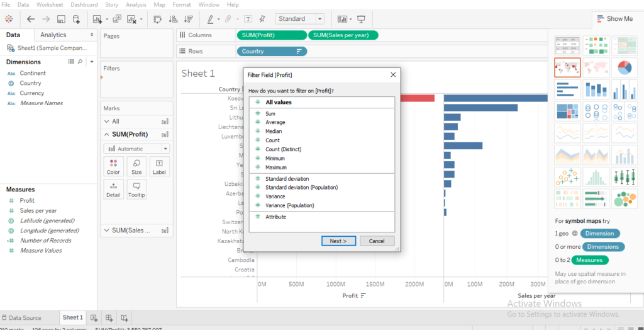Viewport: 644px width, 330px height.
Task: Open the Tooltip marks card
Action: coord(136,189)
